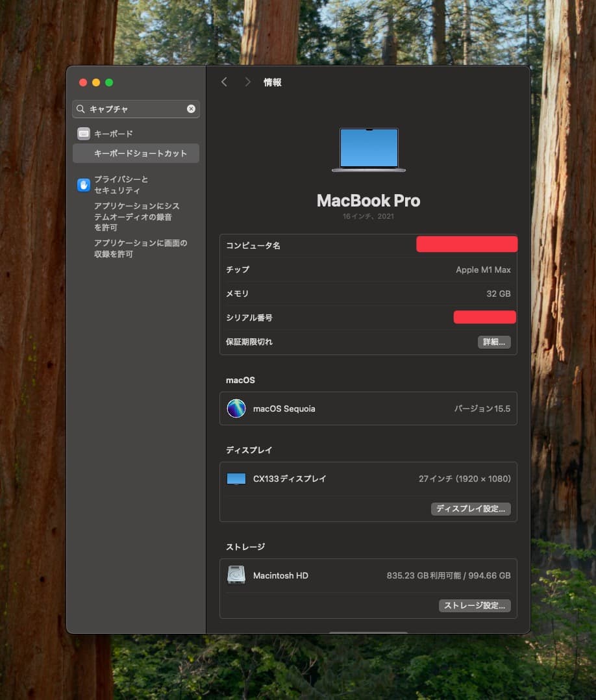Open ディスプレイ設定... from the display section
Viewport: 596px width, 700px height.
point(471,509)
